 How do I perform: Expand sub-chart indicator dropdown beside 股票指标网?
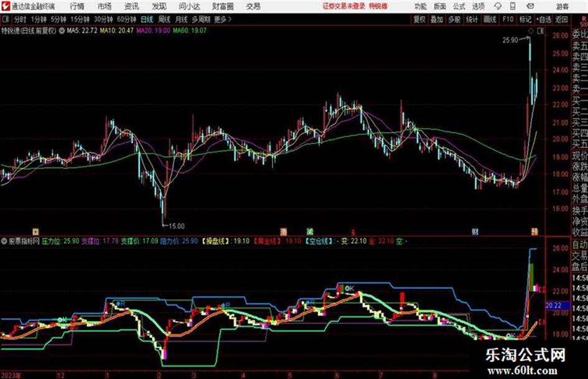(4, 241)
